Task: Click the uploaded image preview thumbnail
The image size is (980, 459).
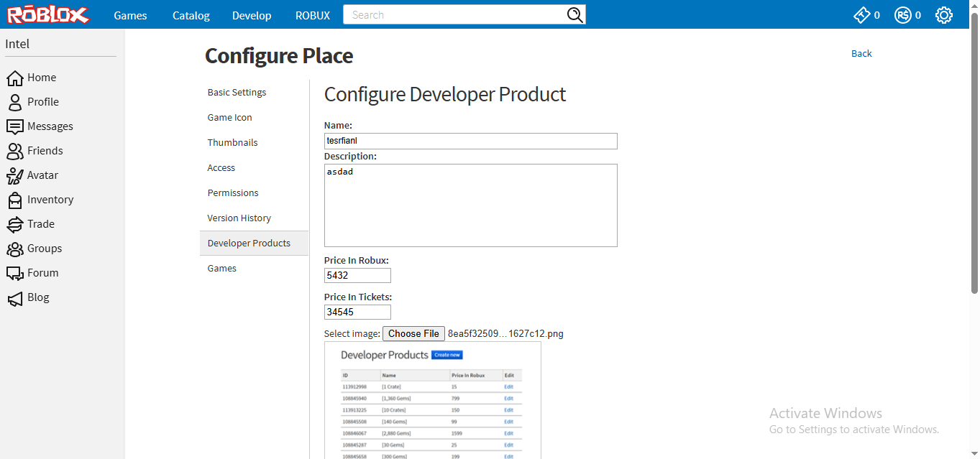Action: 432,401
